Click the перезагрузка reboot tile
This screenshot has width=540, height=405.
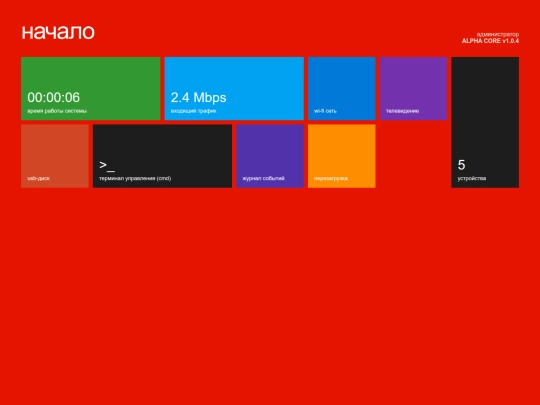pyautogui.click(x=342, y=156)
